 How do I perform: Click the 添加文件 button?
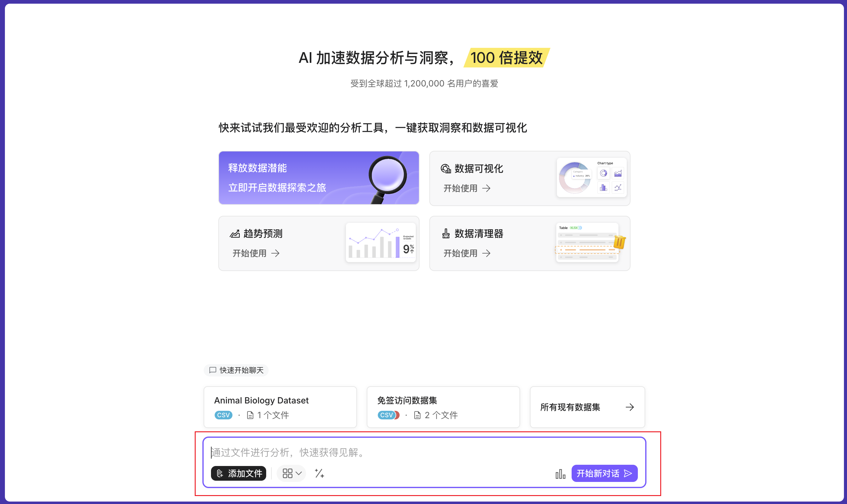coord(238,473)
